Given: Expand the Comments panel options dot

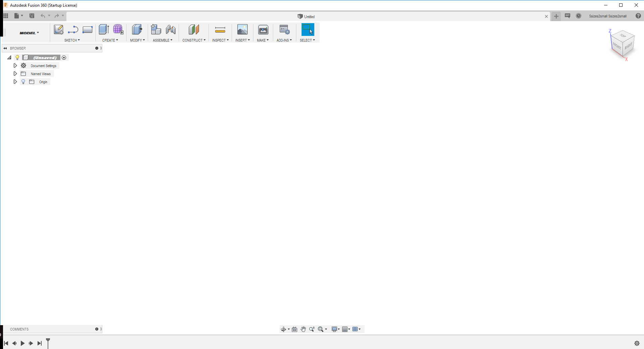Looking at the screenshot, I should [97, 329].
